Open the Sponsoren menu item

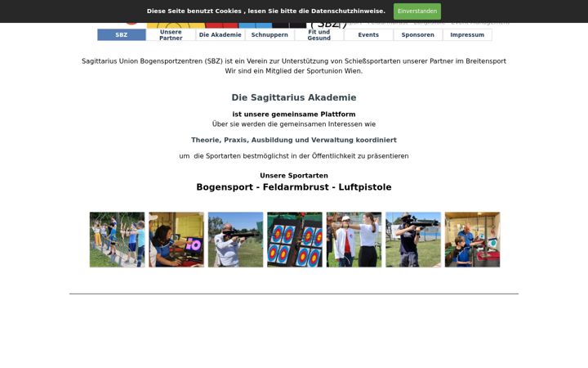pyautogui.click(x=418, y=35)
